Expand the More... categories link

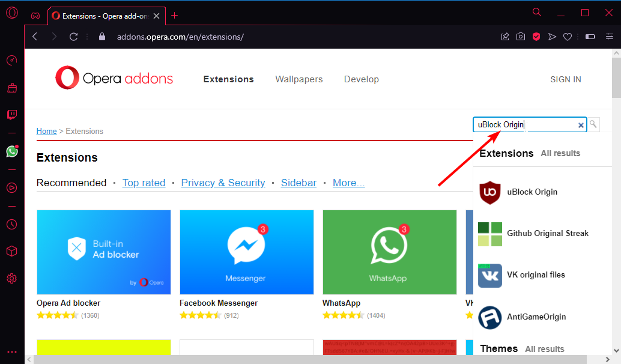click(348, 183)
